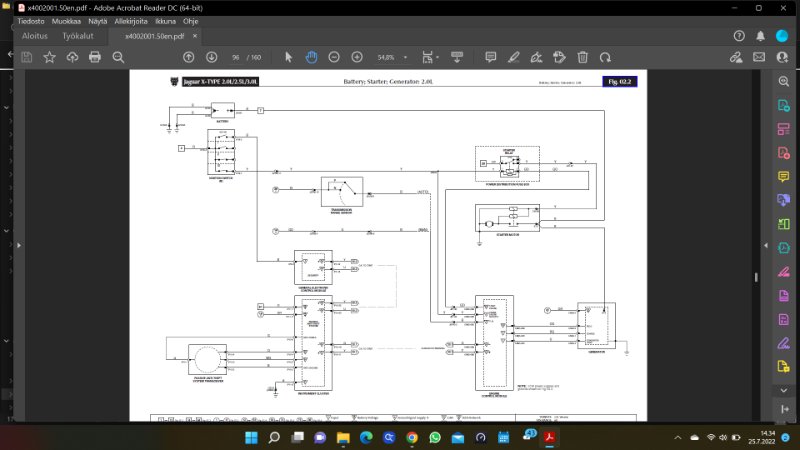Choose the selection arrow tool
The height and width of the screenshot is (450, 800).
(x=288, y=57)
